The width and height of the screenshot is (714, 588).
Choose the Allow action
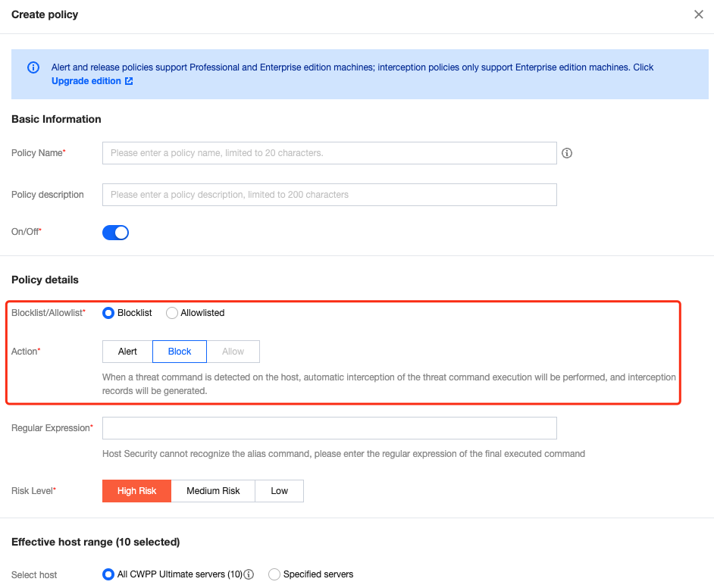click(x=233, y=352)
